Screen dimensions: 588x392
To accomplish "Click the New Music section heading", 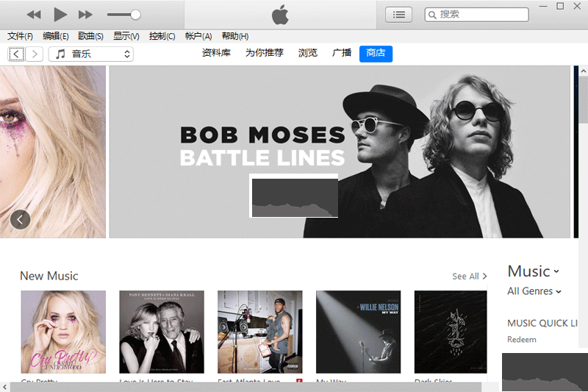I will click(x=49, y=276).
